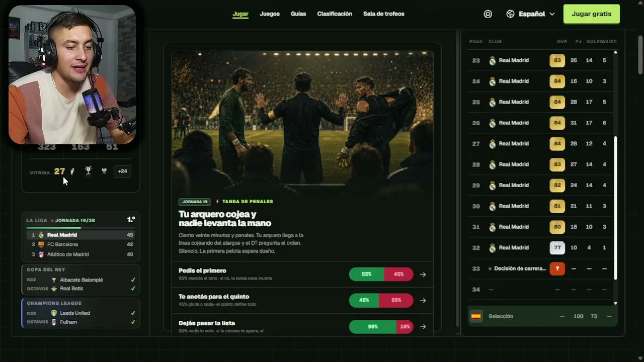The height and width of the screenshot is (362, 644).
Task: Click the Leeds United crest
Action: (x=54, y=313)
